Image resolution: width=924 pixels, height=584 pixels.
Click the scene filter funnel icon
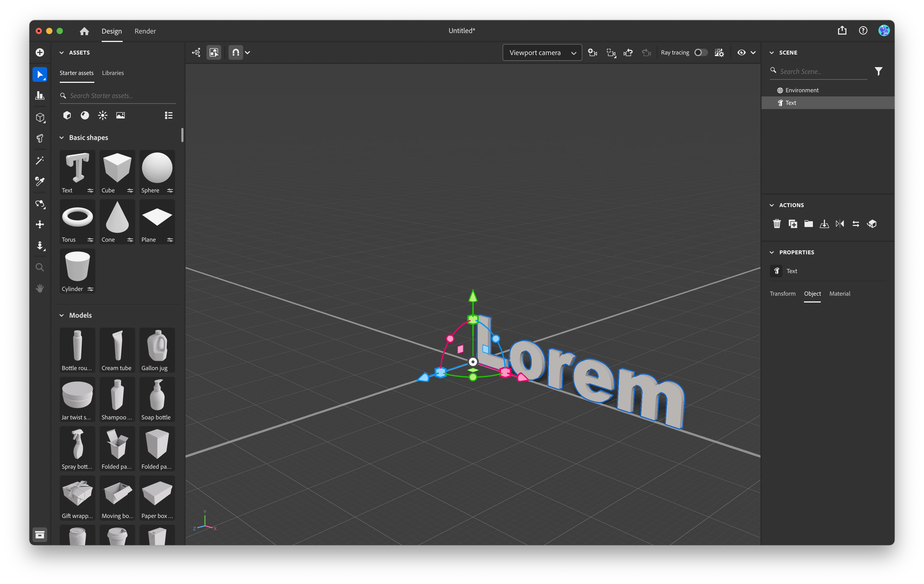878,71
